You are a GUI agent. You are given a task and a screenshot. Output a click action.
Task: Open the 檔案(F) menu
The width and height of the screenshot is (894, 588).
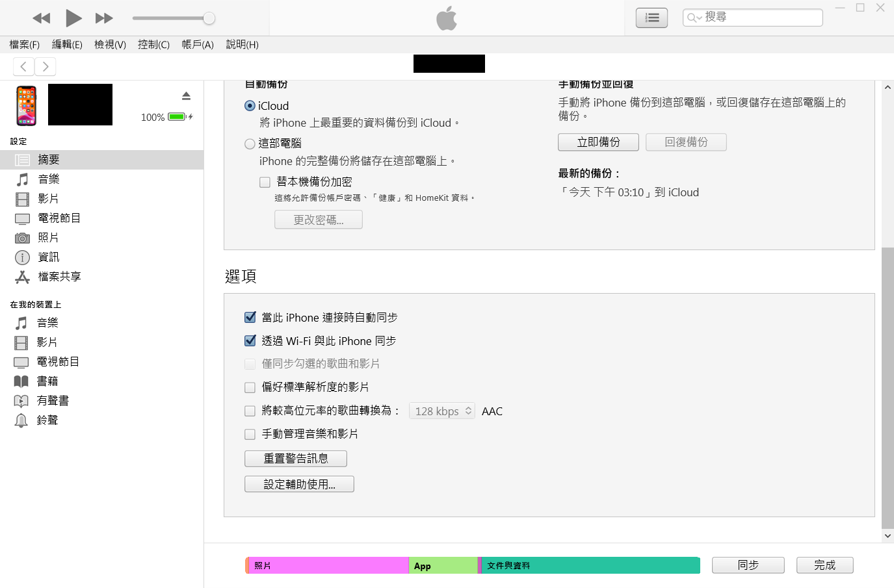pyautogui.click(x=25, y=44)
